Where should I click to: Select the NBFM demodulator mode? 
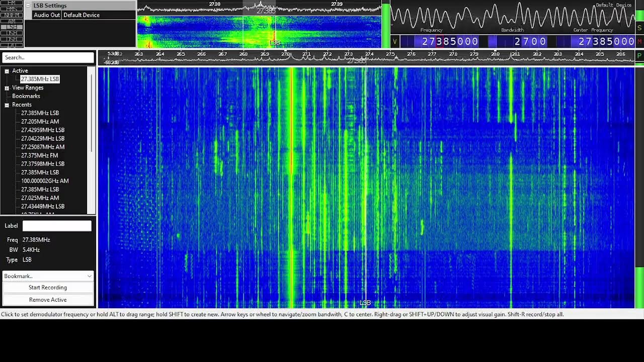click(x=12, y=15)
